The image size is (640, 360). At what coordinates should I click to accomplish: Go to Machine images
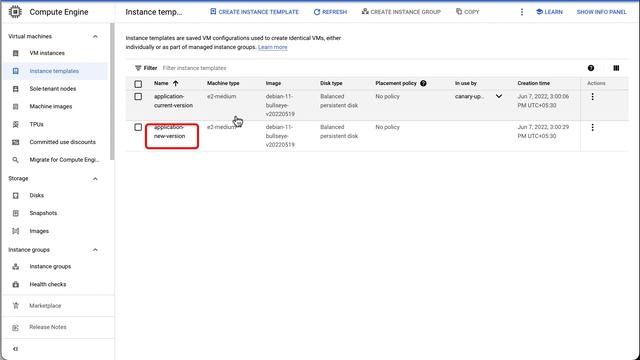(x=51, y=107)
